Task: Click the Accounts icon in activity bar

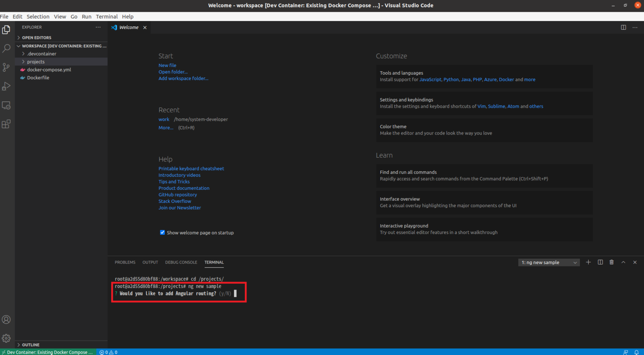Action: coord(6,319)
